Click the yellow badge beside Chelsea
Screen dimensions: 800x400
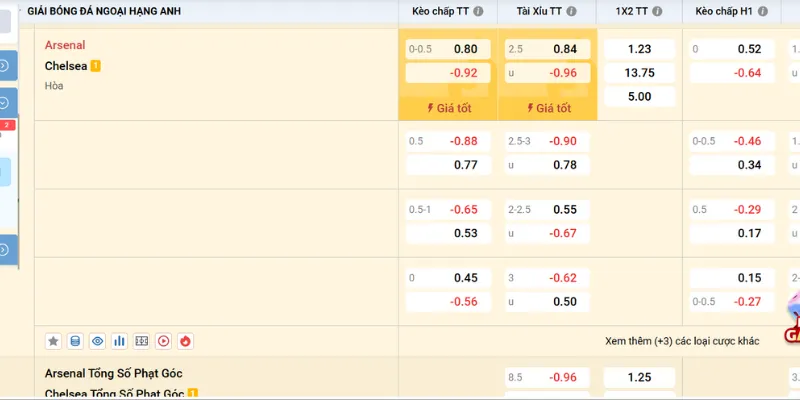pyautogui.click(x=95, y=66)
